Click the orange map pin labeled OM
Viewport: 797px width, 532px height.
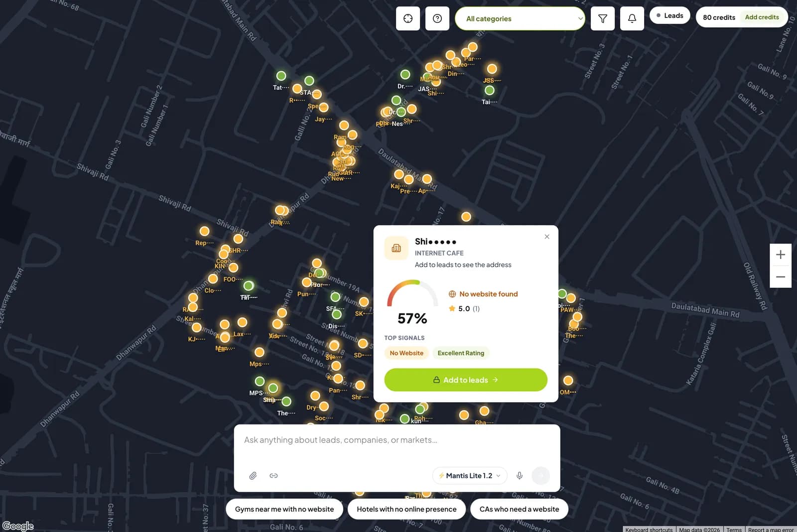pyautogui.click(x=568, y=381)
